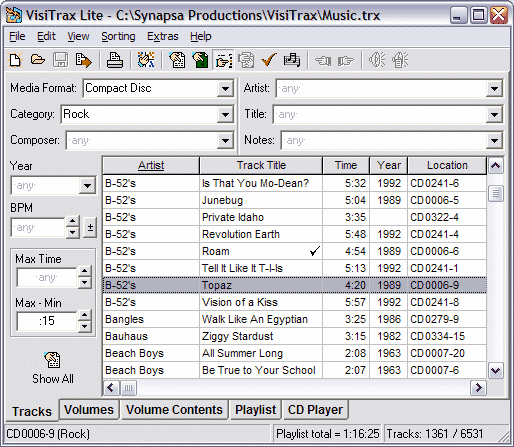514x447 pixels.
Task: Click the track list scroll down arrow
Action: pyautogui.click(x=495, y=370)
